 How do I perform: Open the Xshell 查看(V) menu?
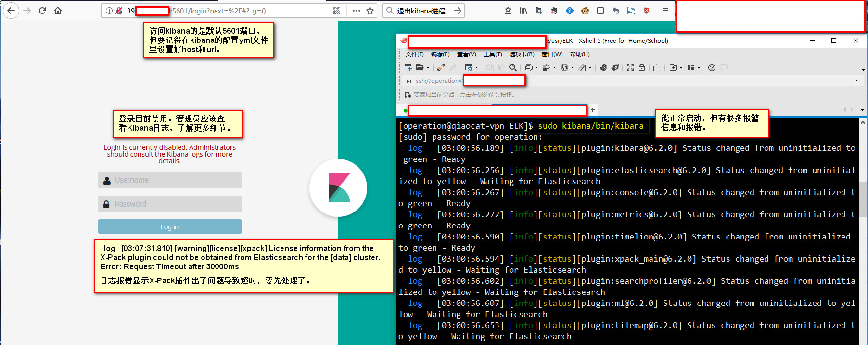tap(466, 54)
